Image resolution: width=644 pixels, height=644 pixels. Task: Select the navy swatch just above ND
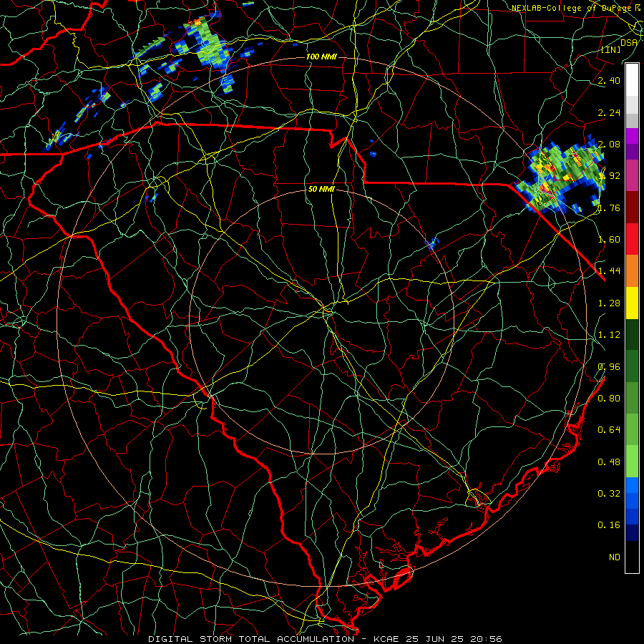pos(632,532)
